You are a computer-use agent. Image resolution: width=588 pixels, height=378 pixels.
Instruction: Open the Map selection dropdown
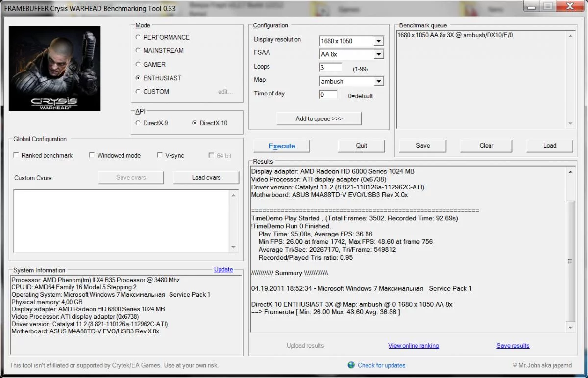pos(378,82)
